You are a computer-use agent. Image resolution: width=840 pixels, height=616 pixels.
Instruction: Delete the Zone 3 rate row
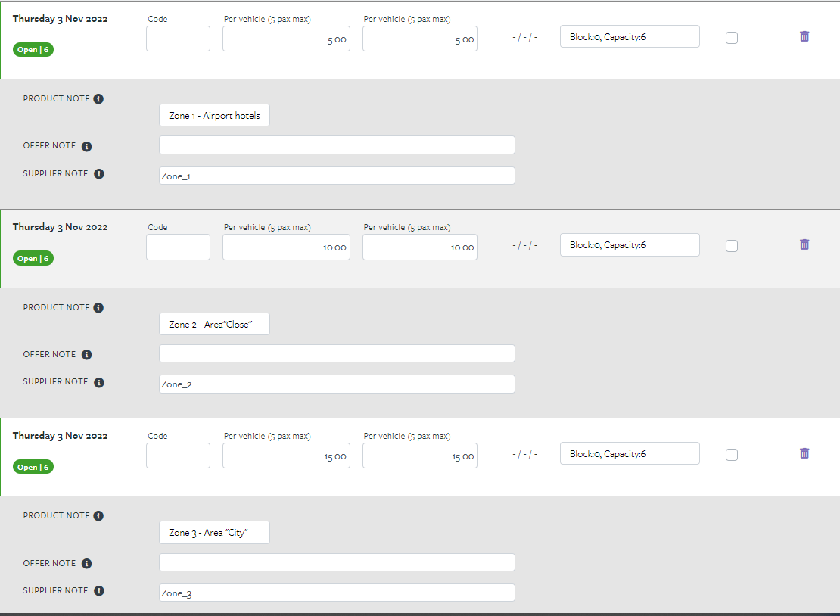pos(804,454)
